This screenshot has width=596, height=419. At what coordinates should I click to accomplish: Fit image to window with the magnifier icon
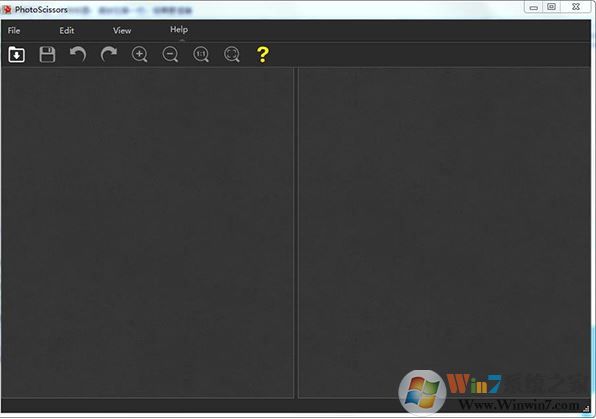click(x=232, y=54)
